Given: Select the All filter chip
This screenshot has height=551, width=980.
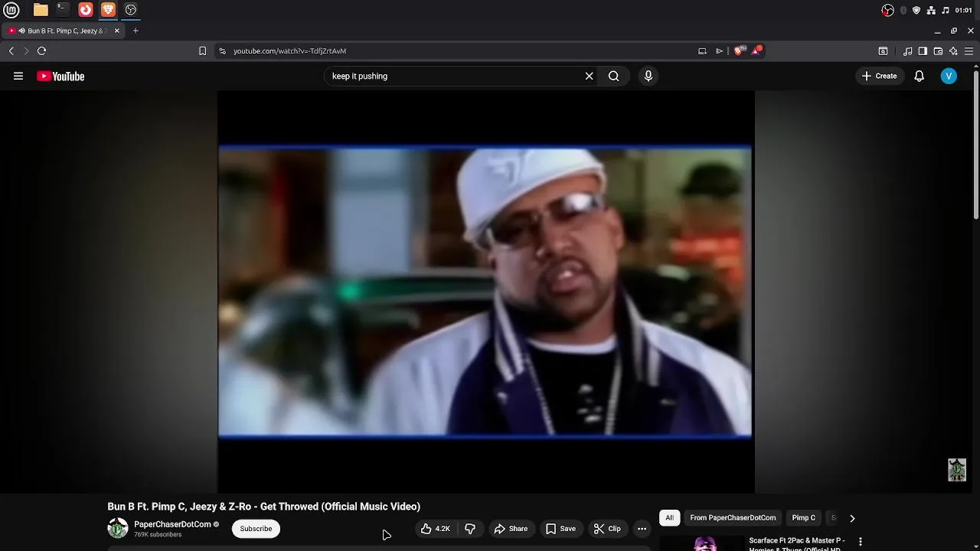Looking at the screenshot, I should [669, 518].
